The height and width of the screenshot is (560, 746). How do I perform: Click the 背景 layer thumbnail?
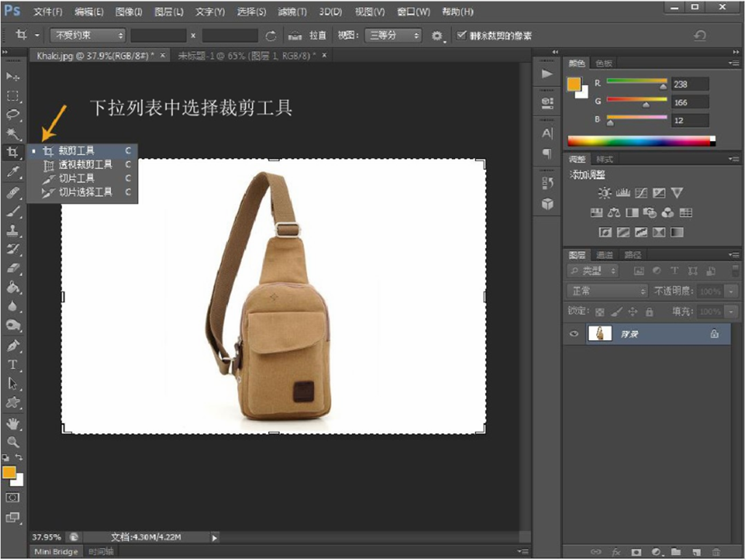tap(600, 334)
